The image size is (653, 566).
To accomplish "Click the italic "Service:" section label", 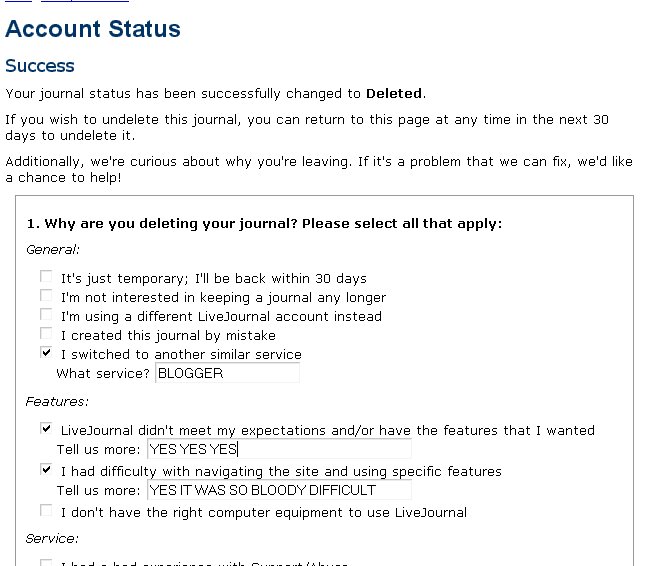I will click(x=52, y=539).
